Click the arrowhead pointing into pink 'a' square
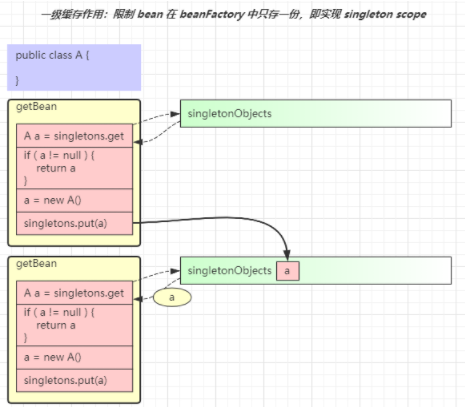 coord(287,255)
